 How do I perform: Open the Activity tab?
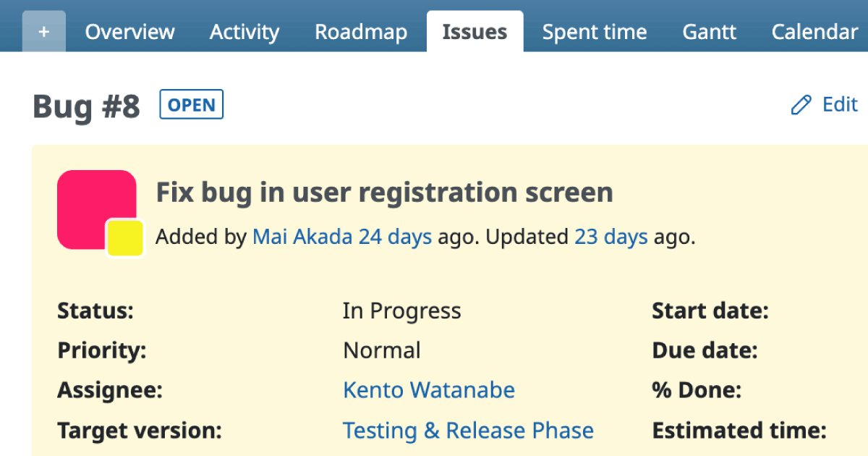244,32
